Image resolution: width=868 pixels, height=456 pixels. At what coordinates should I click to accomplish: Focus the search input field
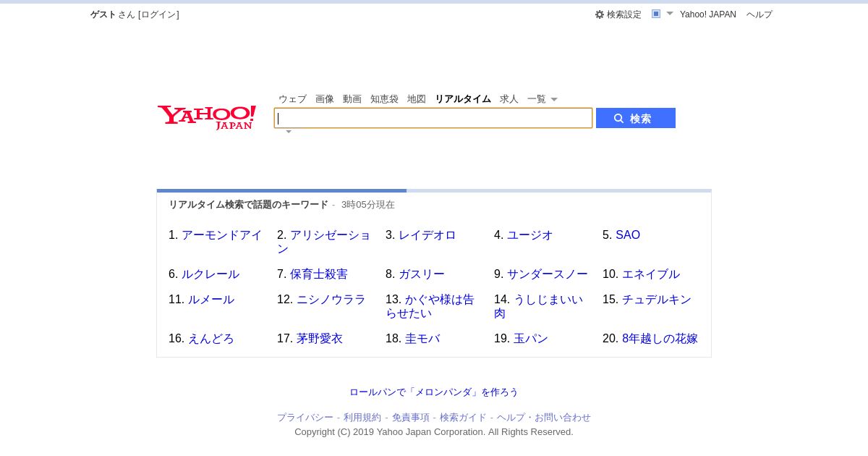click(x=433, y=118)
